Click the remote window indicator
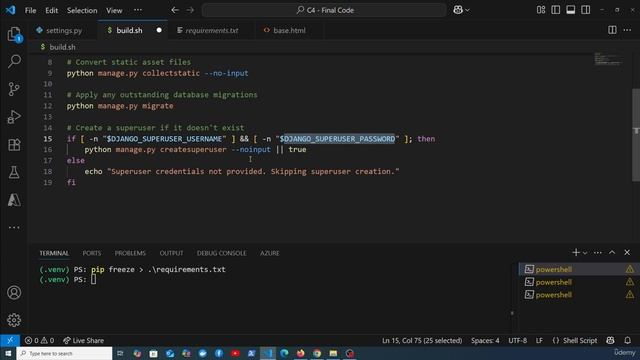This screenshot has width=640, height=360. (10, 340)
